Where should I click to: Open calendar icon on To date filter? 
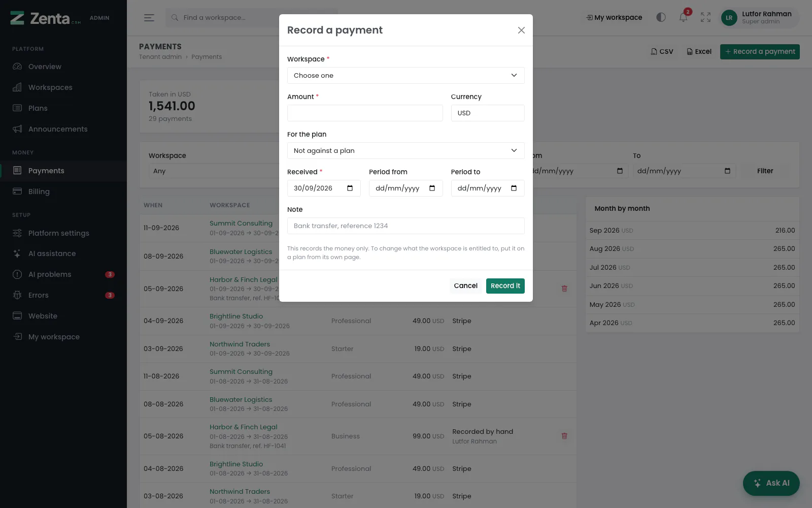pos(727,171)
